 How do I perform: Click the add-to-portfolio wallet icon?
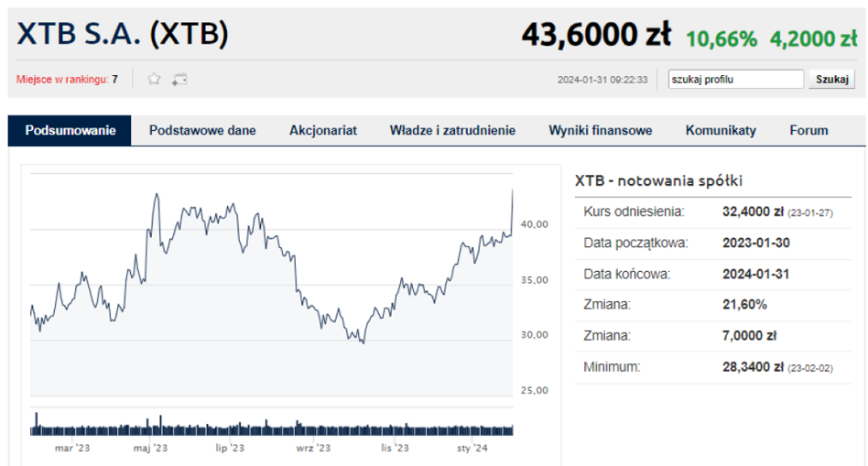pos(179,80)
